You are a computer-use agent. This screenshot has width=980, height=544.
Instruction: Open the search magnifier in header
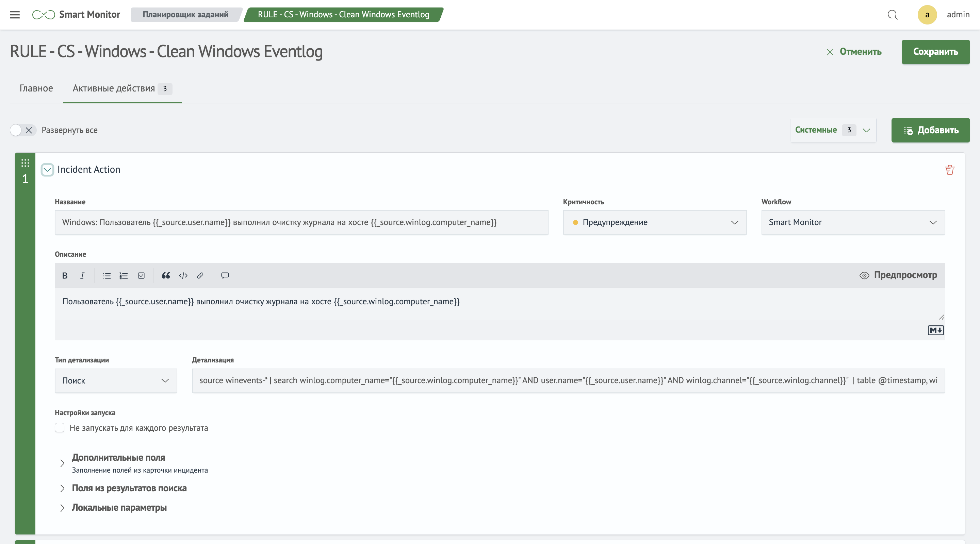click(893, 15)
